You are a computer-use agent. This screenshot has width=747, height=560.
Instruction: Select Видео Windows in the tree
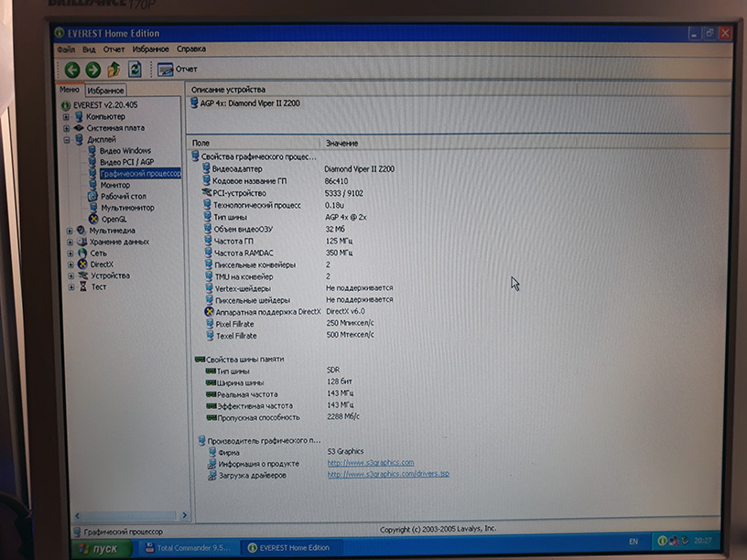click(x=125, y=150)
